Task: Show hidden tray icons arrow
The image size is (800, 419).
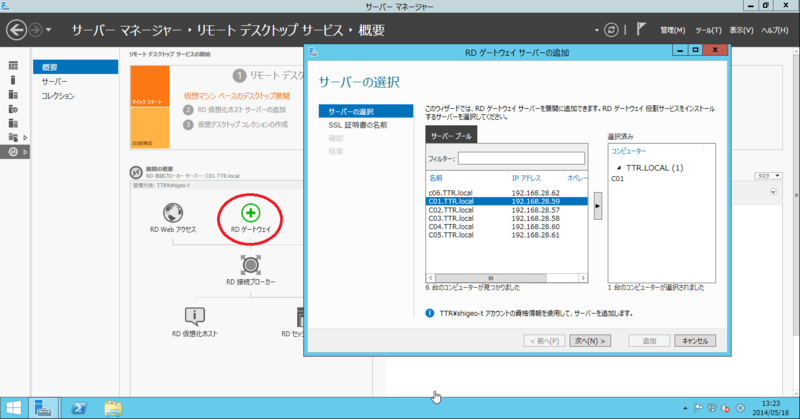Action: [x=685, y=408]
